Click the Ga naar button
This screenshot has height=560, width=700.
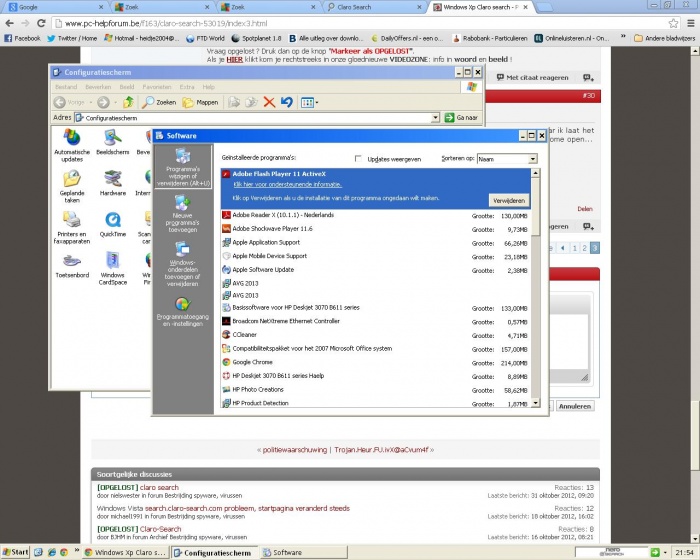462,117
